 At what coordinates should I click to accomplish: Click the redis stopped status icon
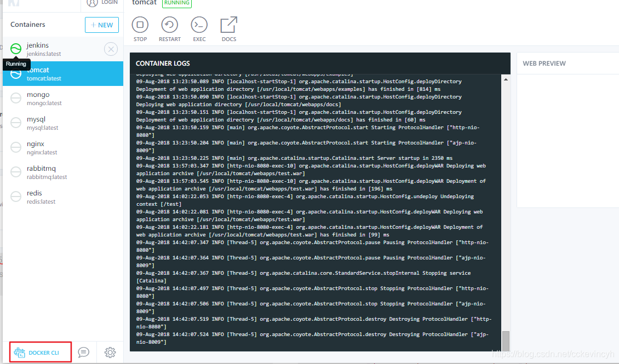16,197
